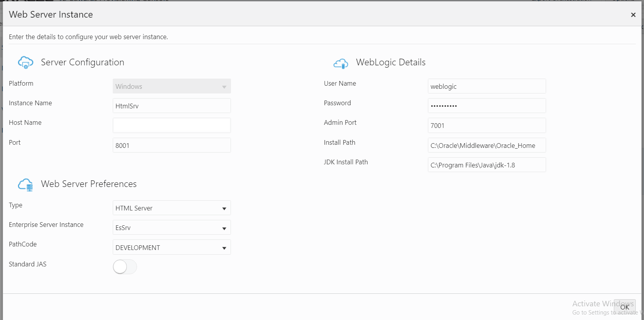Close the Web Server Instance dialog
The height and width of the screenshot is (320, 644).
tap(633, 15)
